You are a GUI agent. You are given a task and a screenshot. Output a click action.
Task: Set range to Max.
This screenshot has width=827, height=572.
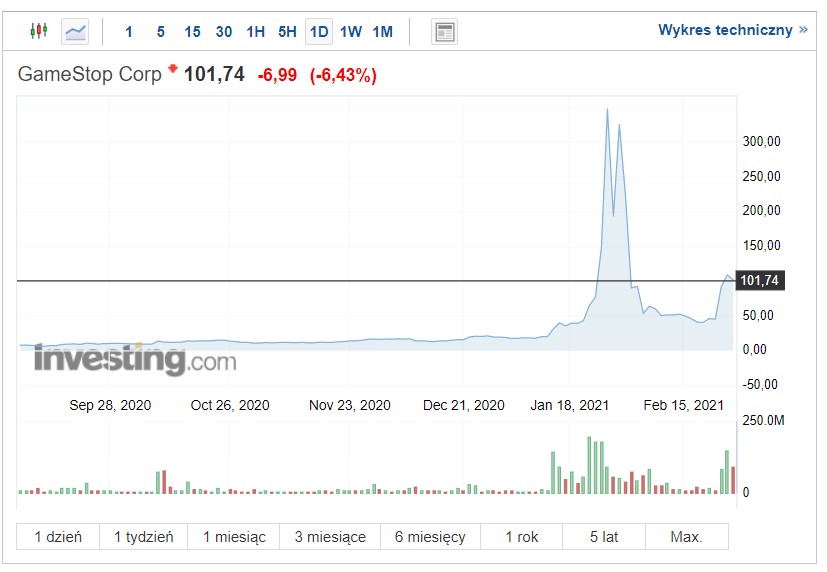pos(687,537)
